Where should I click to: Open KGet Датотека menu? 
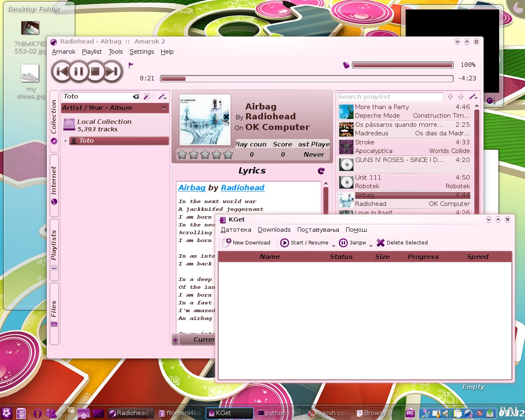(236, 230)
